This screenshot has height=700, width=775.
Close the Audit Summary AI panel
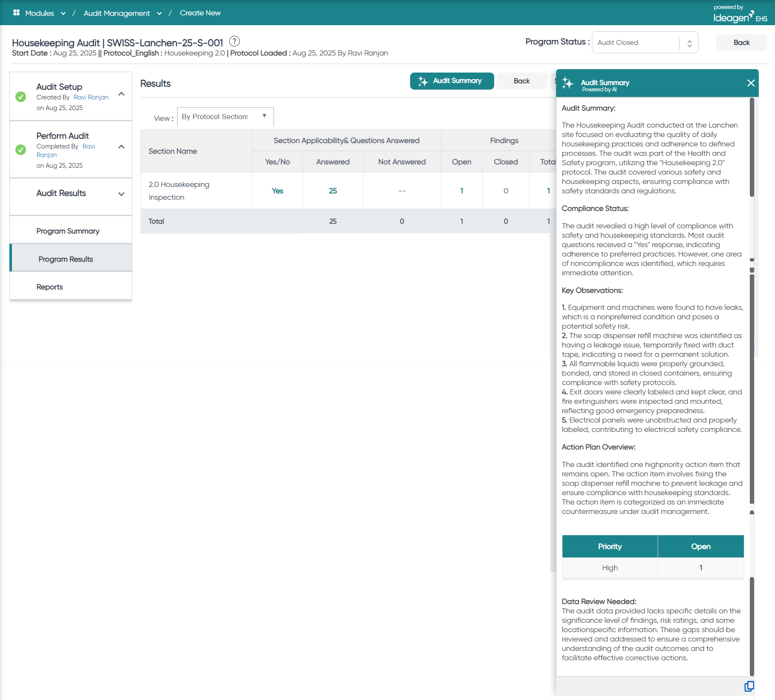[751, 83]
